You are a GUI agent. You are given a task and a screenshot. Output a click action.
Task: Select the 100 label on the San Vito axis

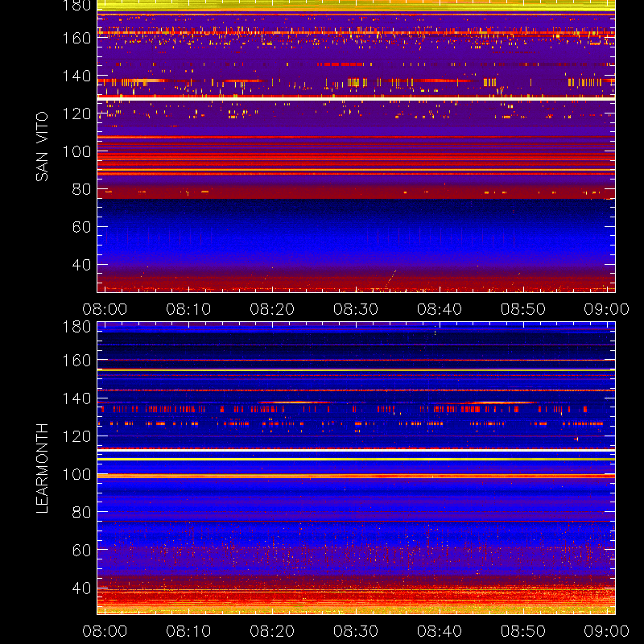pyautogui.click(x=76, y=151)
